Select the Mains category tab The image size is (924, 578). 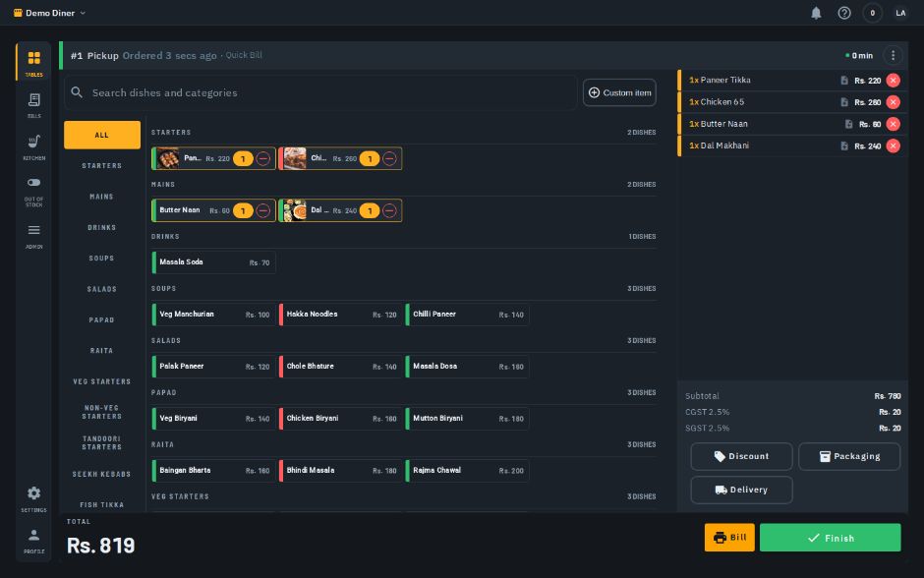[x=102, y=197]
